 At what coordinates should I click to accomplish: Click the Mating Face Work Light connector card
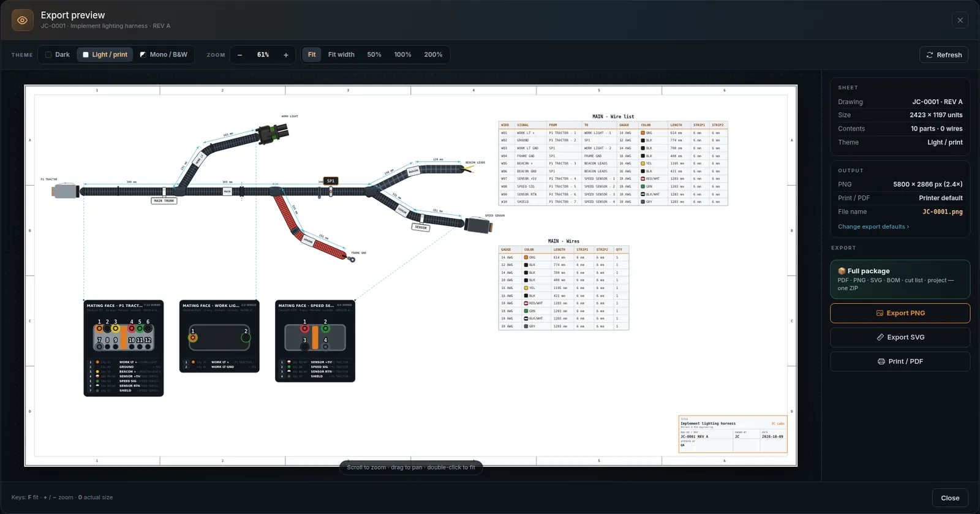pyautogui.click(x=219, y=336)
